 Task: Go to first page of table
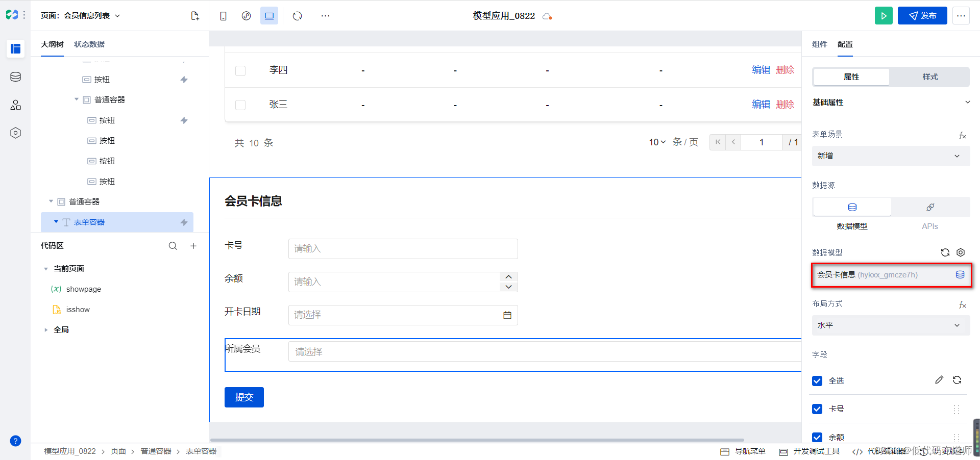click(718, 142)
